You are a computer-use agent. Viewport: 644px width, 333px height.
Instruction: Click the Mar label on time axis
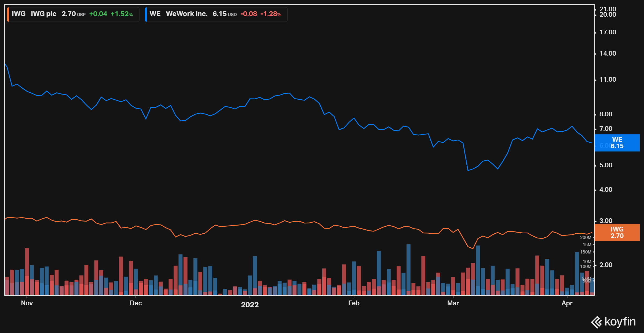point(453,303)
